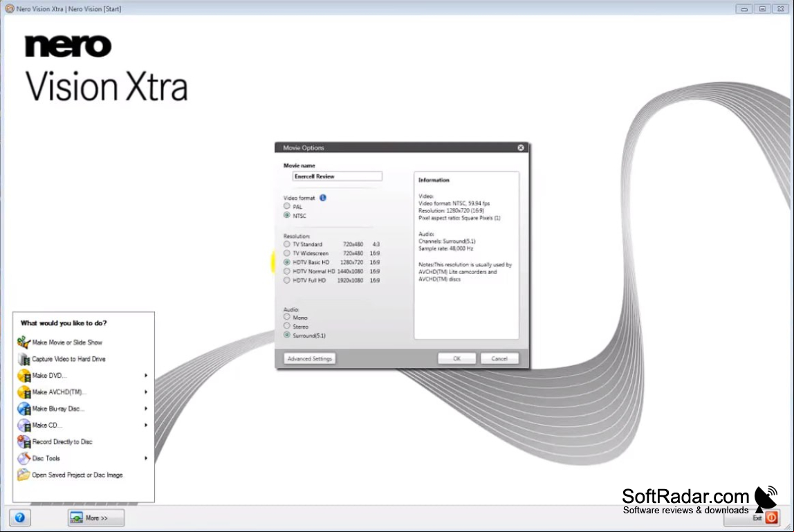Click the red Exit power icon

[x=772, y=517]
